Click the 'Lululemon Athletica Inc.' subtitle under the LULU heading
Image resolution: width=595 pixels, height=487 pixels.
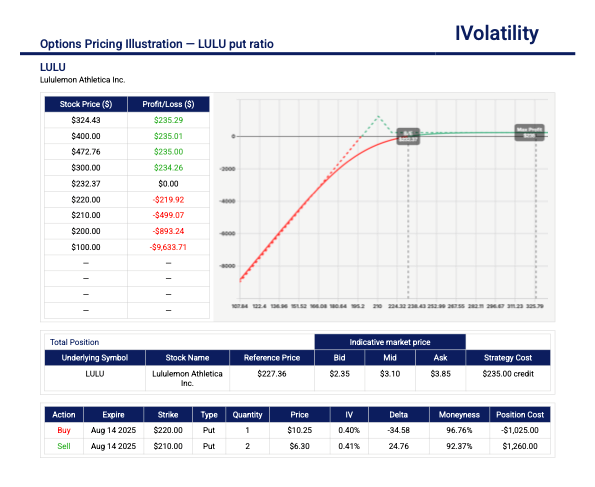82,80
